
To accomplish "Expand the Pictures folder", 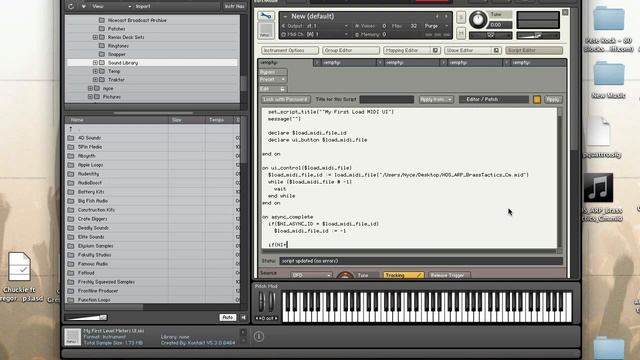I will pos(90,97).
